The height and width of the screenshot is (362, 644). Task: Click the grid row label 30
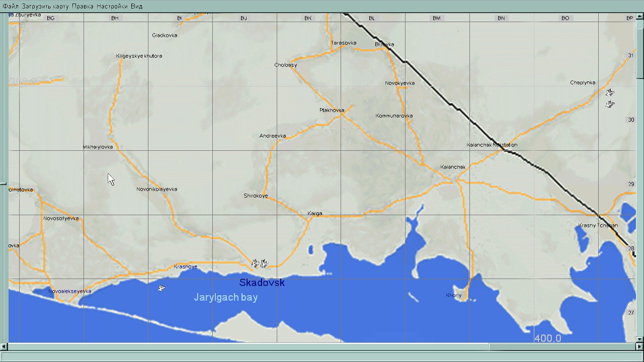(x=631, y=120)
